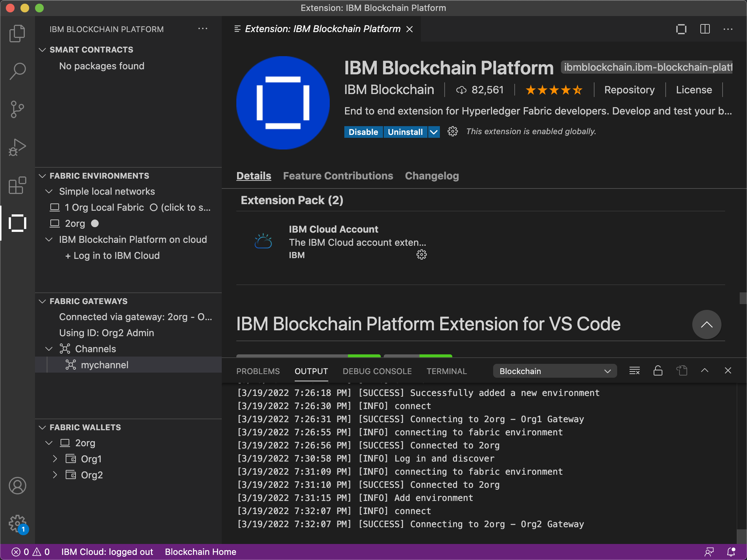
Task: Click the extension identifier badge
Action: [646, 67]
